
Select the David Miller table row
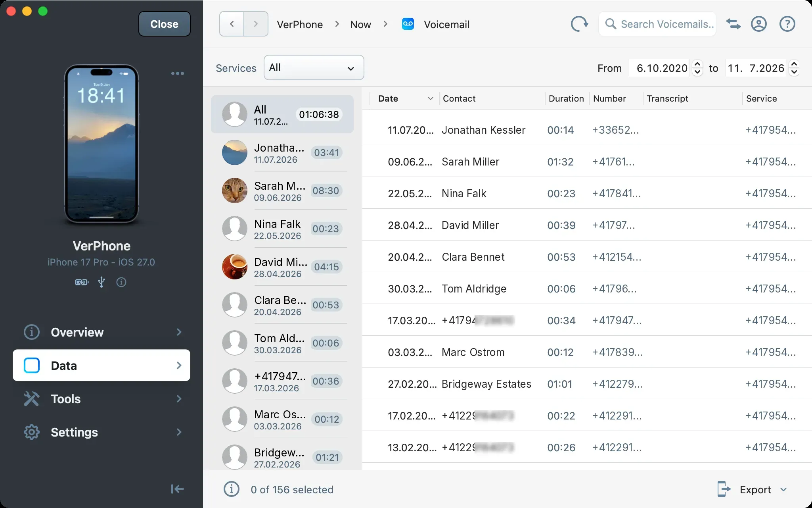click(587, 225)
